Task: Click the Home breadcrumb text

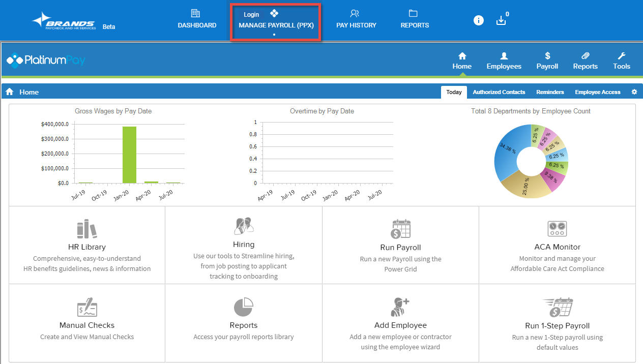Action: click(29, 92)
